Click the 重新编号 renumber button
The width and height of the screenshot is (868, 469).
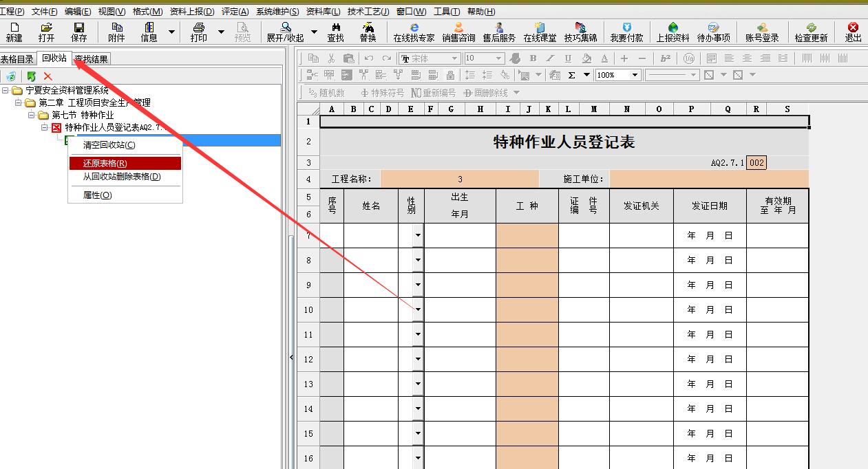(x=433, y=93)
